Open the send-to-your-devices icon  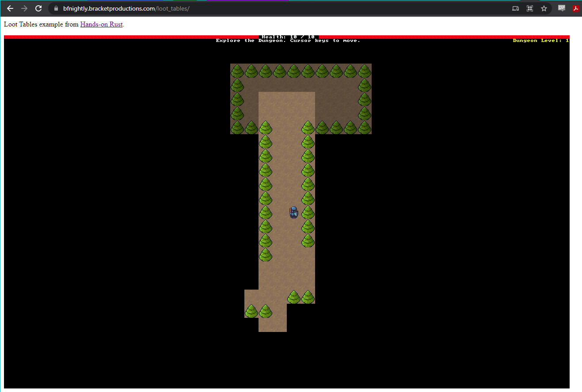click(515, 8)
